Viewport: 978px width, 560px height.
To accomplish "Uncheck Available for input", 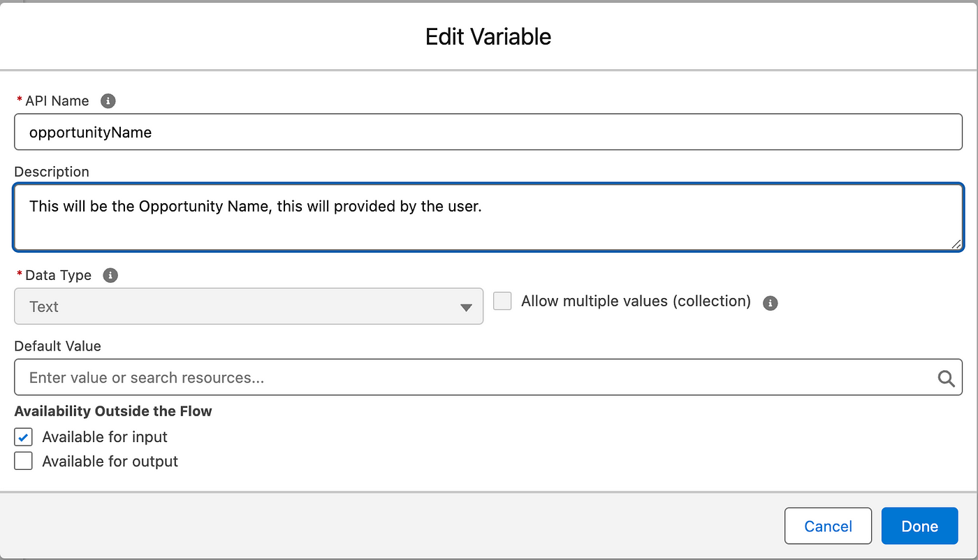I will [24, 437].
